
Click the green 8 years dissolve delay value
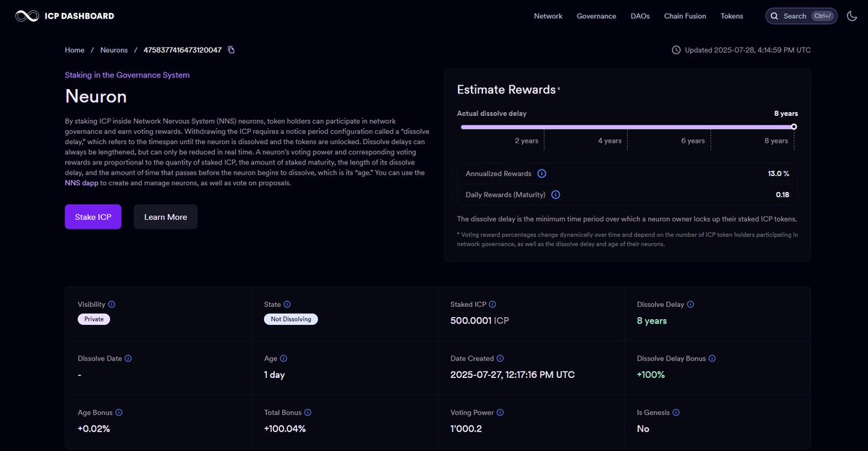point(652,321)
